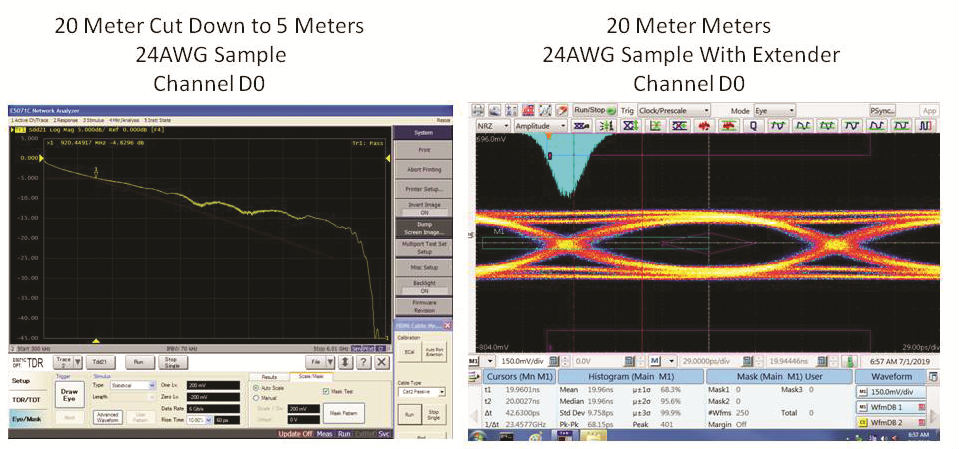Click the Mask Pattern button
Screen dimensions: 959x449
click(x=343, y=412)
